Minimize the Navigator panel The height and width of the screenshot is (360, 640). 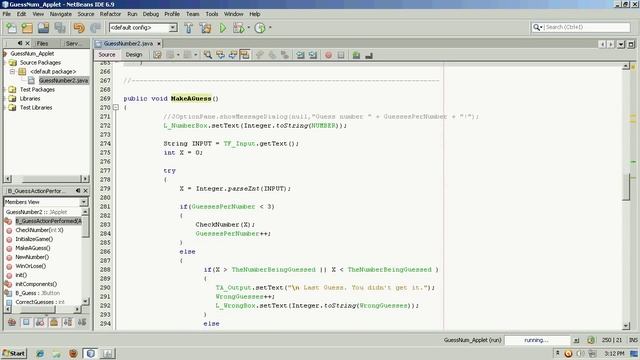click(x=78, y=191)
